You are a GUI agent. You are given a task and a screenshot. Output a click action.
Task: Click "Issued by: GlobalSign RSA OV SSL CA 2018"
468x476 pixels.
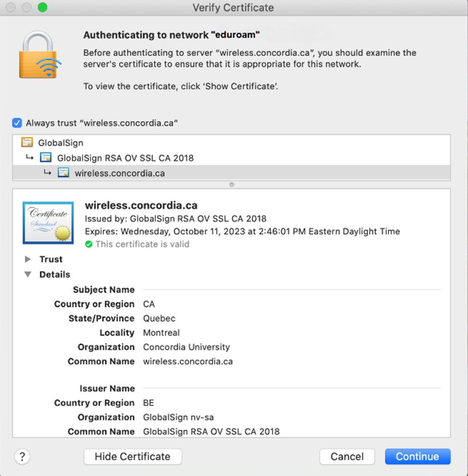[176, 219]
